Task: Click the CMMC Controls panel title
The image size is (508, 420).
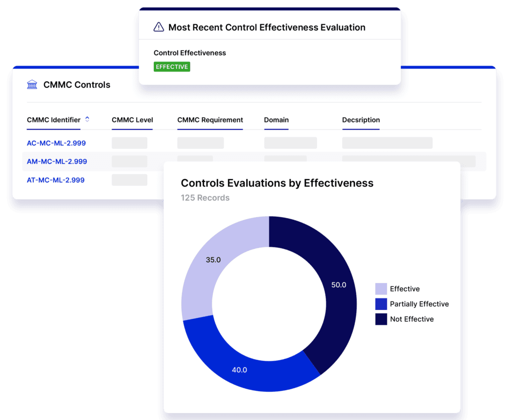Action: click(x=77, y=84)
